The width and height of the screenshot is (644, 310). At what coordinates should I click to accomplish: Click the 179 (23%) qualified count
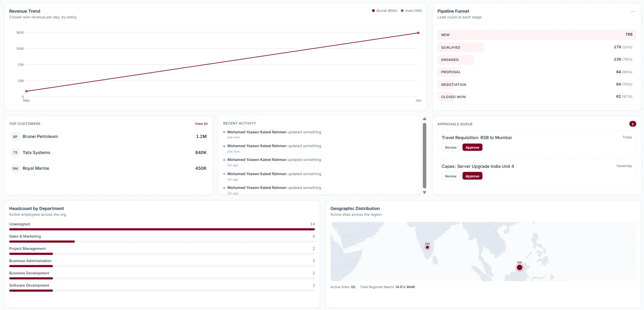[x=623, y=47]
